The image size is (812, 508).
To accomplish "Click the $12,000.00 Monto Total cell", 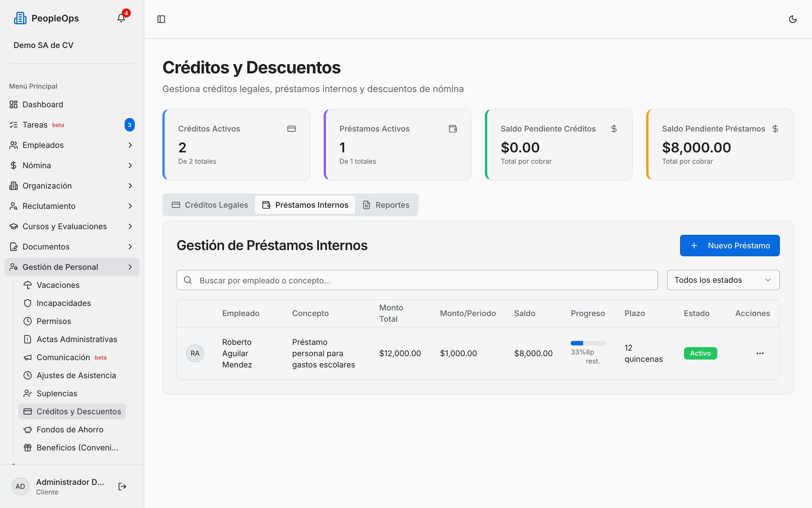I will [400, 353].
